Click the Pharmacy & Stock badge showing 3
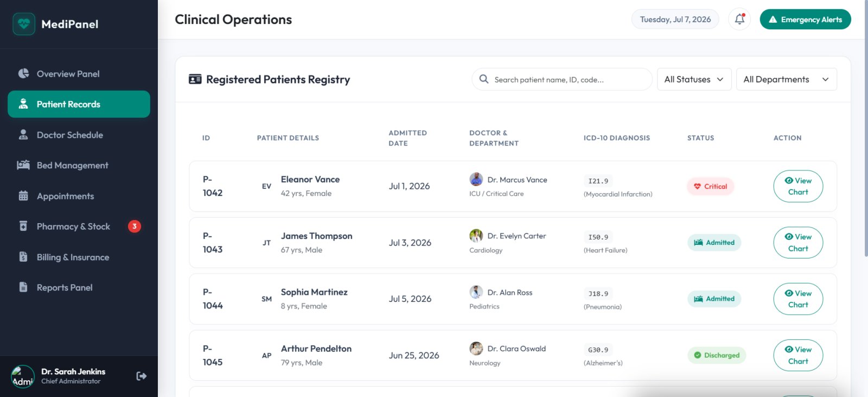868x397 pixels. tap(135, 226)
